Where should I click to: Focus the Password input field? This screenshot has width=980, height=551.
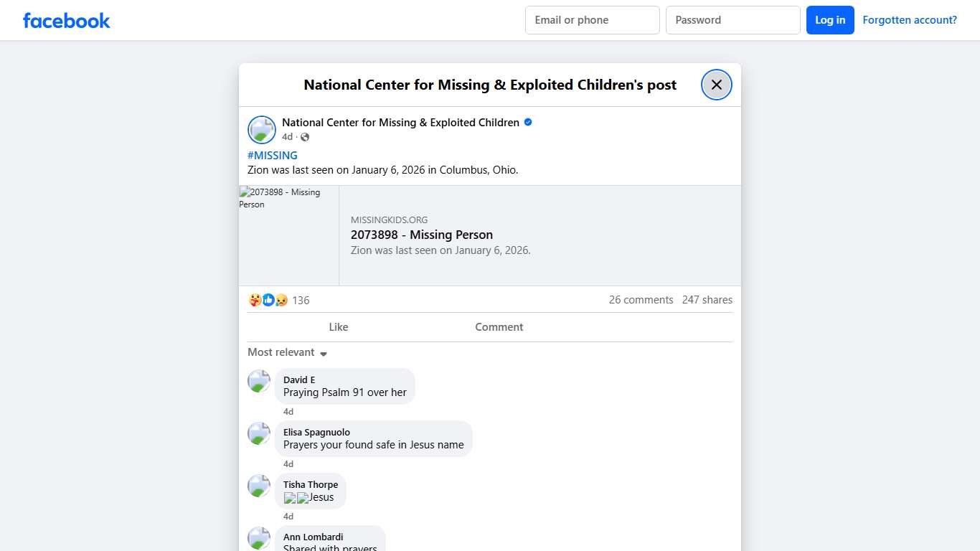[x=732, y=20]
